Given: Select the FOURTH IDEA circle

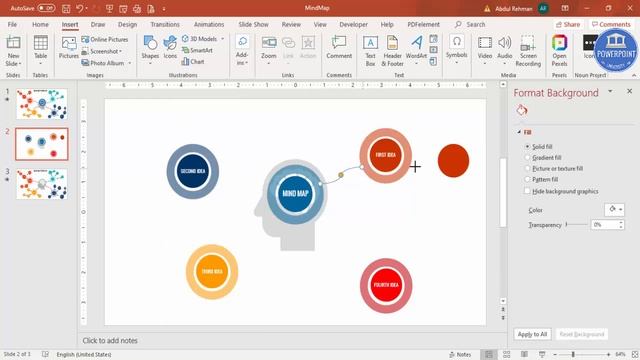Looking at the screenshot, I should pos(386,285).
